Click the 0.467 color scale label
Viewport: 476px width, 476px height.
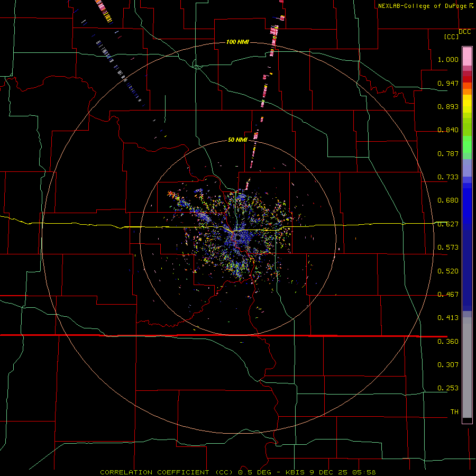448,295
